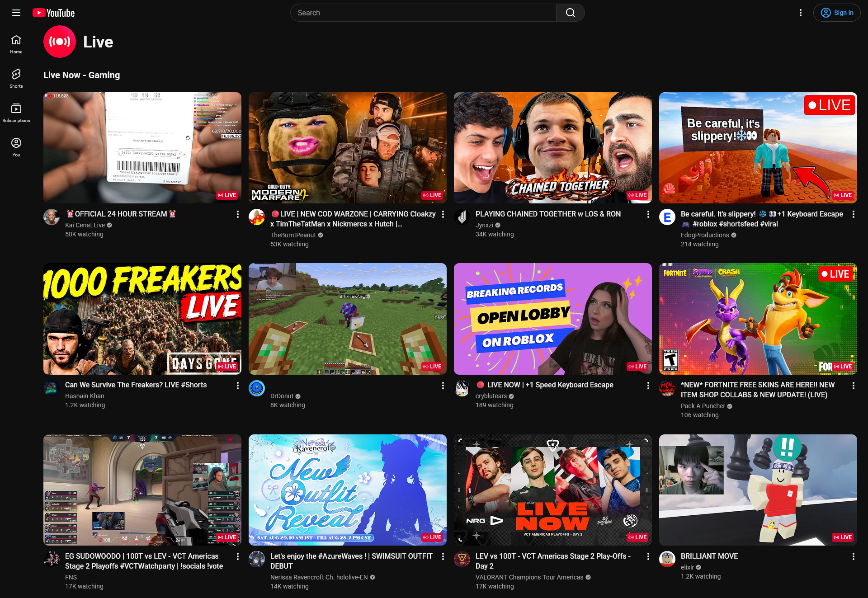Open FNS channel avatar

pos(52,559)
